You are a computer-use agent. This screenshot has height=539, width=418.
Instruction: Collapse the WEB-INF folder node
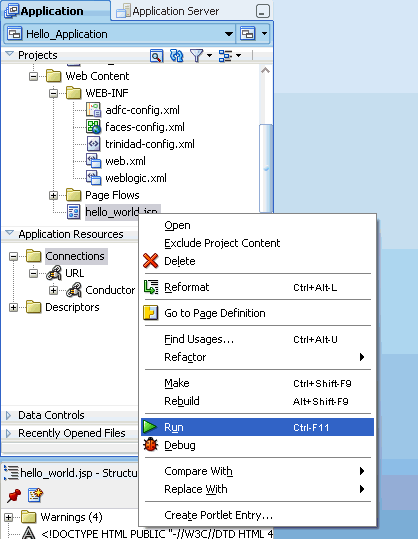pyautogui.click(x=53, y=93)
